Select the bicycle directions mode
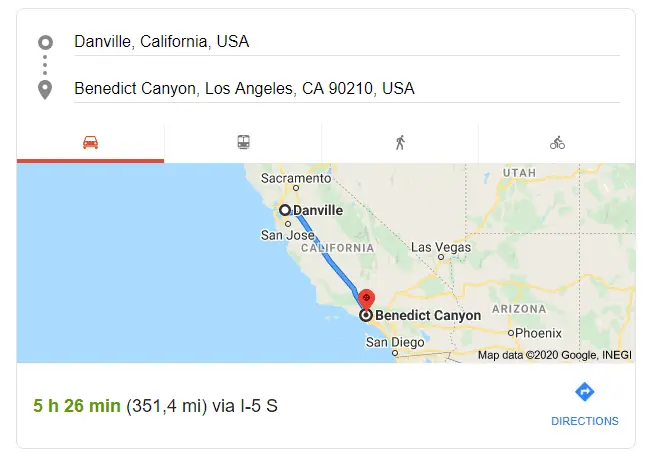This screenshot has height=467, width=663. click(x=557, y=142)
